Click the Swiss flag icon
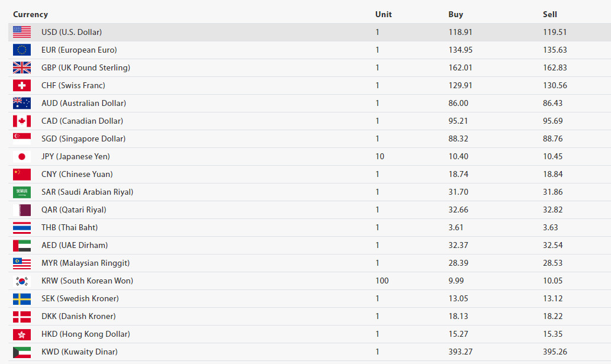The width and height of the screenshot is (611, 364). (22, 85)
